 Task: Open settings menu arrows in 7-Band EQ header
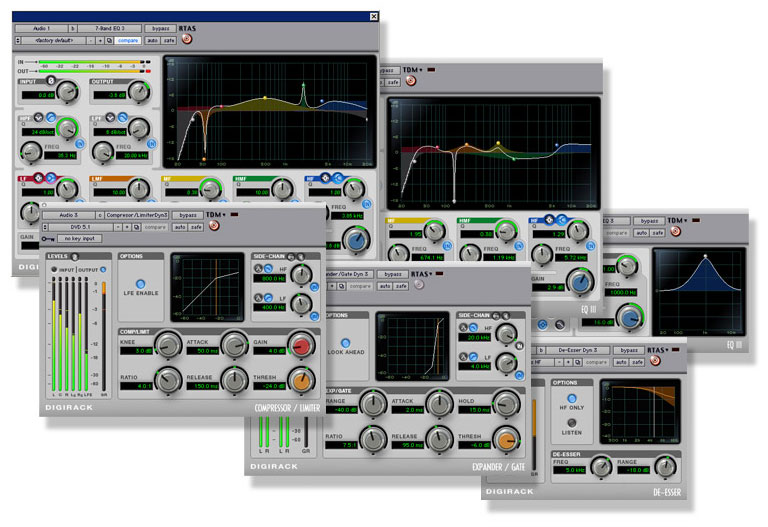(18, 40)
